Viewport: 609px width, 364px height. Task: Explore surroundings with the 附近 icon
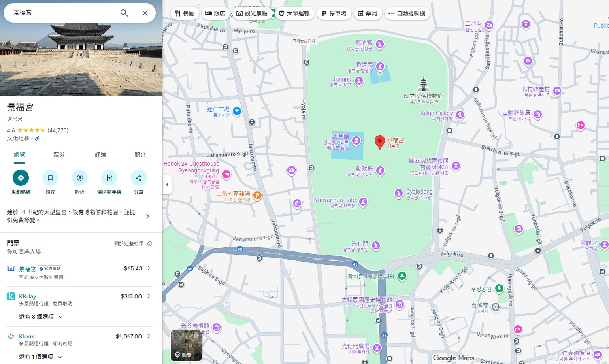pos(80,178)
